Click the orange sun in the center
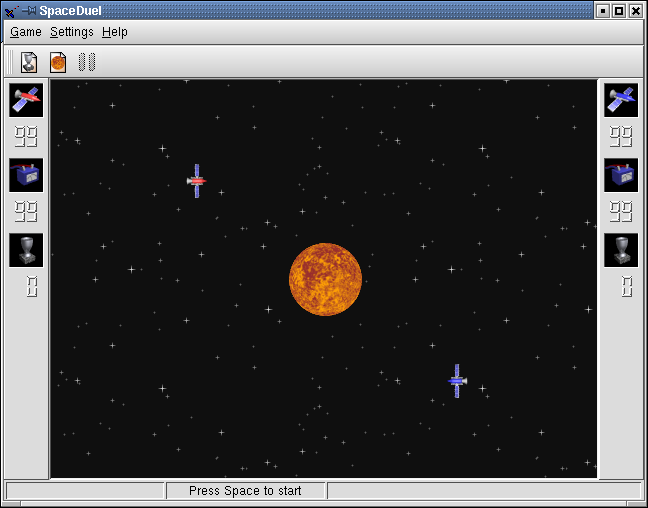Image resolution: width=648 pixels, height=508 pixels. click(x=325, y=279)
